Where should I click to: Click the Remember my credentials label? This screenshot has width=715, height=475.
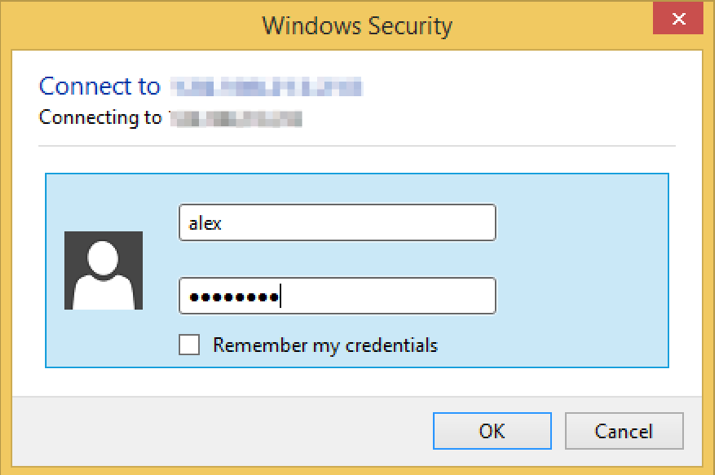coord(325,346)
